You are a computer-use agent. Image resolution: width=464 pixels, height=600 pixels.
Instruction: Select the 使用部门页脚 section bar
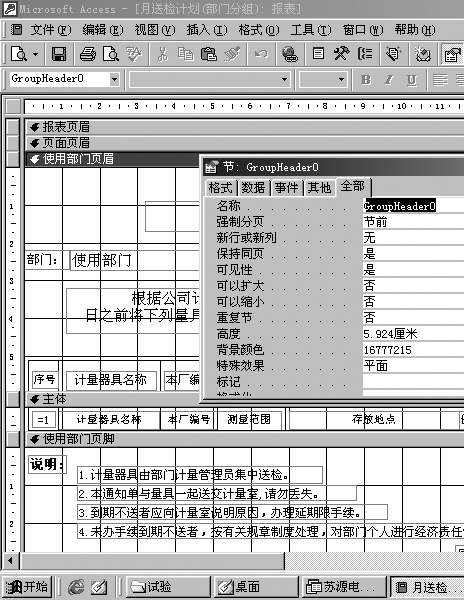coord(245,439)
